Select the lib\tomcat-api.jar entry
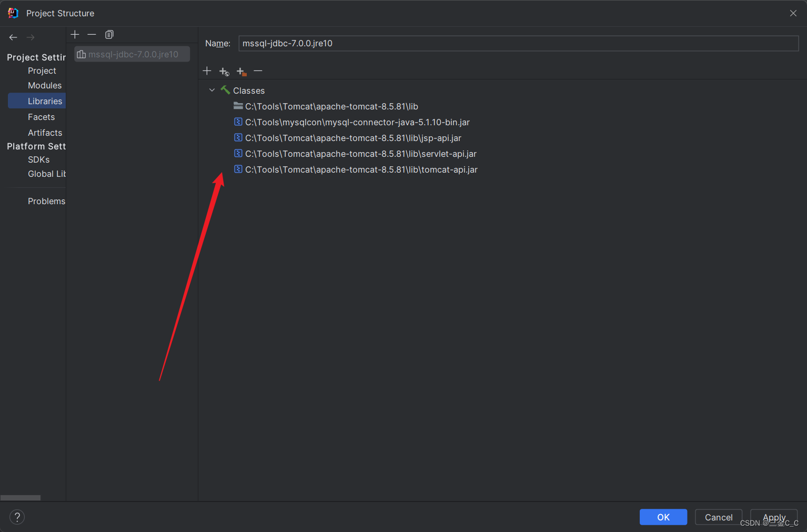Viewport: 807px width, 532px height. (x=361, y=169)
